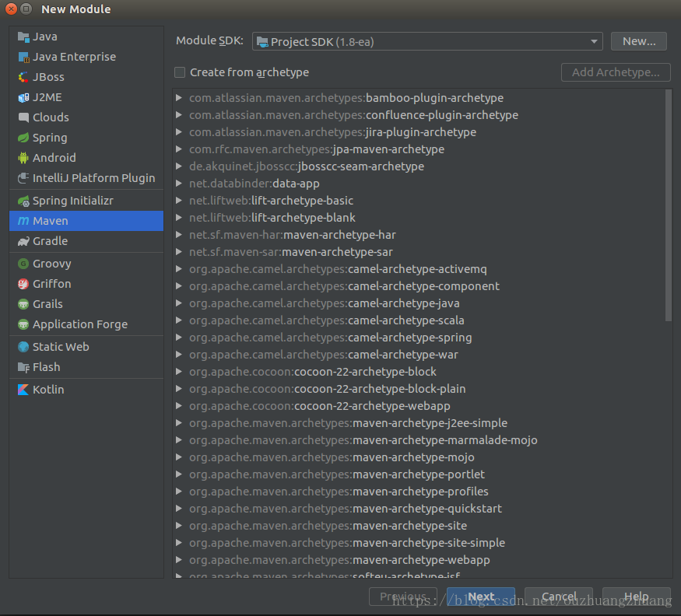Select Java module type label
The height and width of the screenshot is (616, 681).
[44, 37]
